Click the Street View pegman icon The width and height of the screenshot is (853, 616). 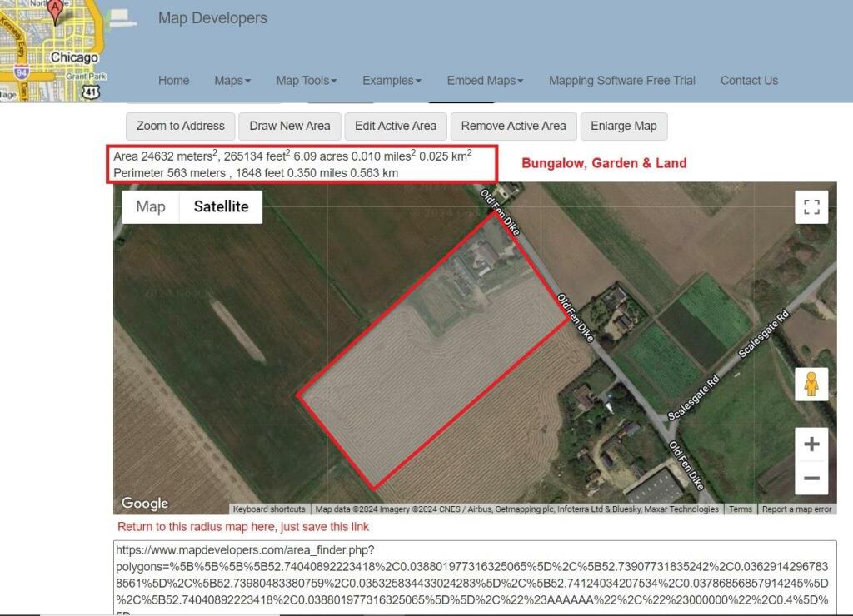811,385
